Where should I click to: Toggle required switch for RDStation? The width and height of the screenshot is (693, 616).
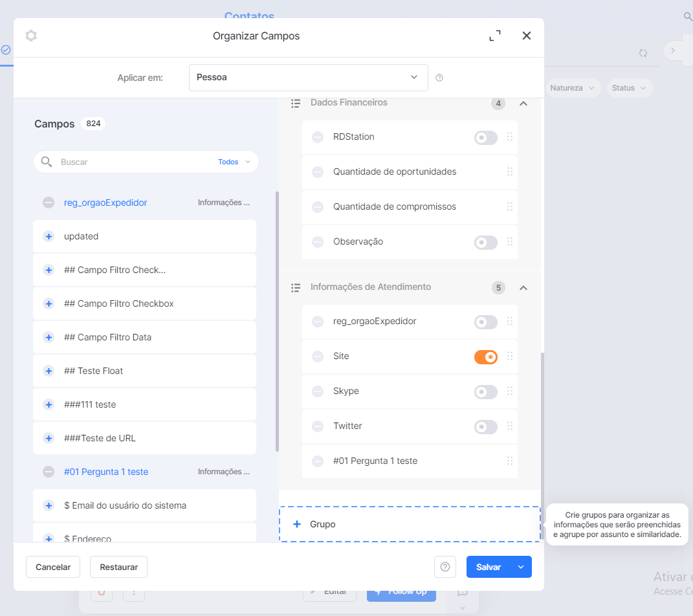[486, 137]
